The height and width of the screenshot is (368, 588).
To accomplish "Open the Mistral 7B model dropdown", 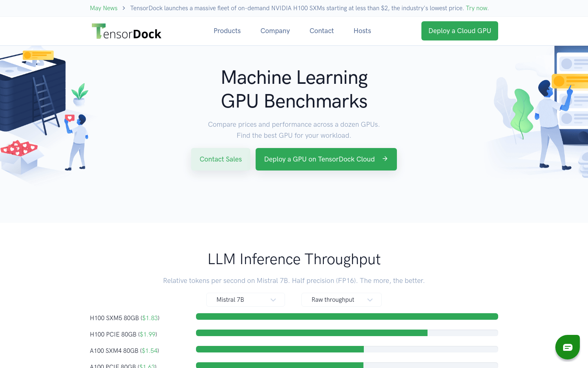I will coord(245,300).
